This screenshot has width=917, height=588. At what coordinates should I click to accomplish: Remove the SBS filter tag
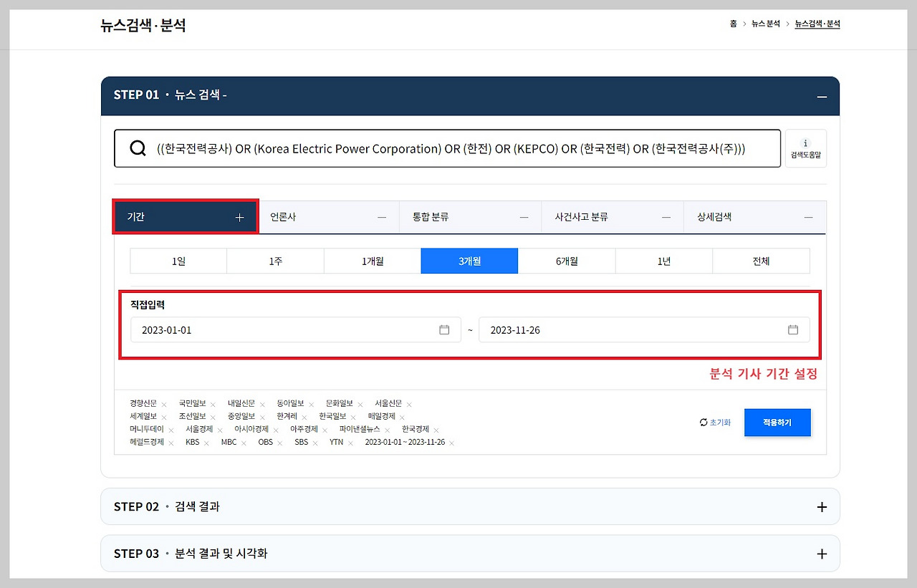pos(315,443)
